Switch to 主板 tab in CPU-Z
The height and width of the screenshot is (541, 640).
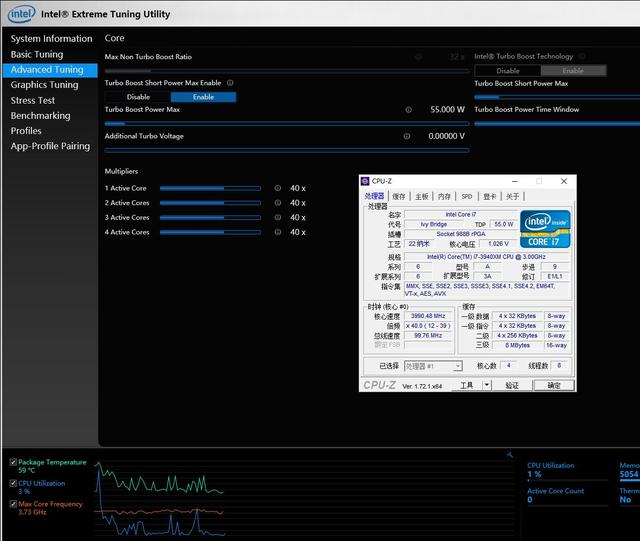tap(422, 196)
